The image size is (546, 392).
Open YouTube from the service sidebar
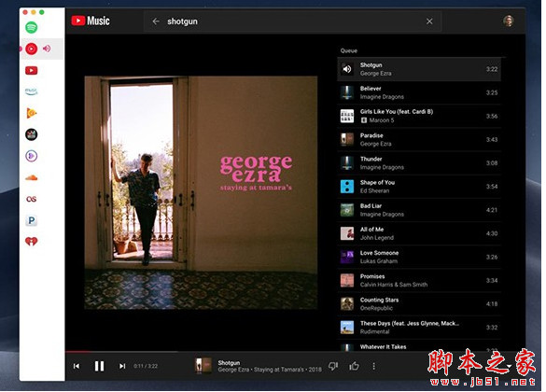[x=32, y=71]
